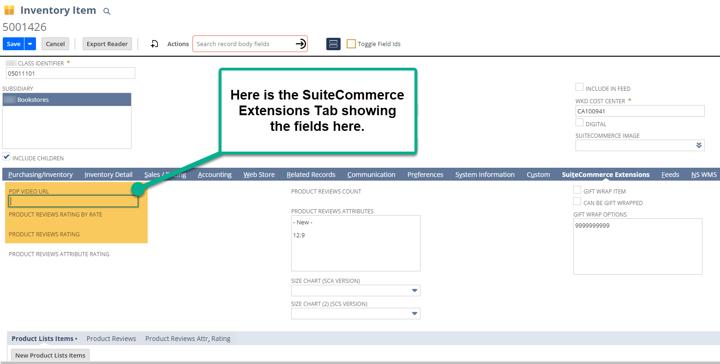720x364 pixels.
Task: Open the Feeds tab
Action: pyautogui.click(x=670, y=174)
